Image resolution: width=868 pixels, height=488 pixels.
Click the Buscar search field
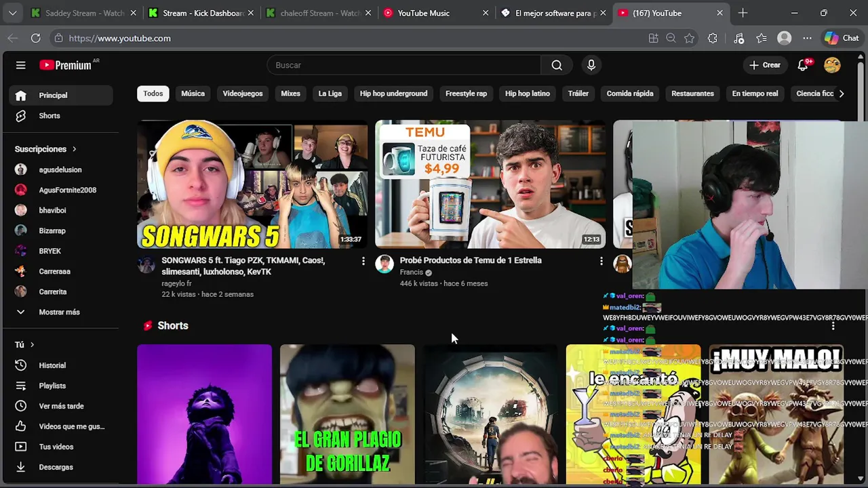[403, 65]
